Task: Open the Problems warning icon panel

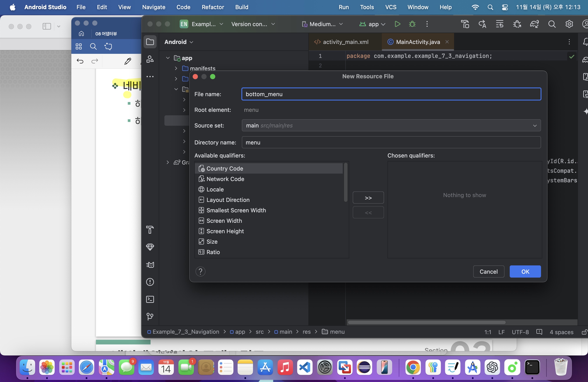Action: coord(150,282)
